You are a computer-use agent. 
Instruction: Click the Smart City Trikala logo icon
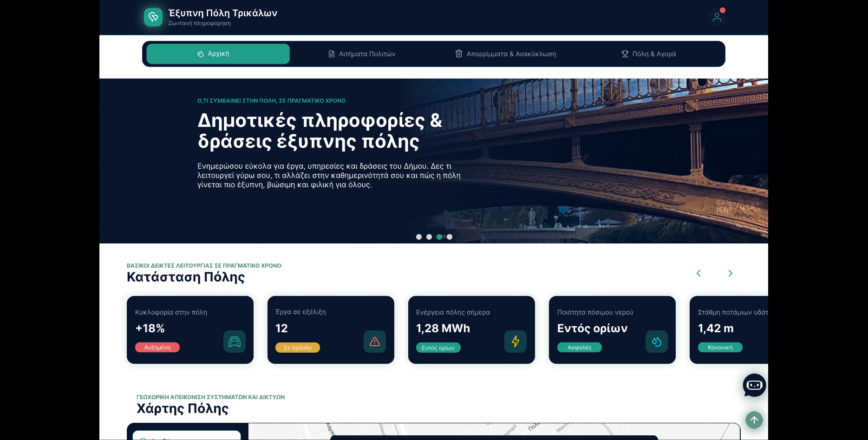(153, 17)
